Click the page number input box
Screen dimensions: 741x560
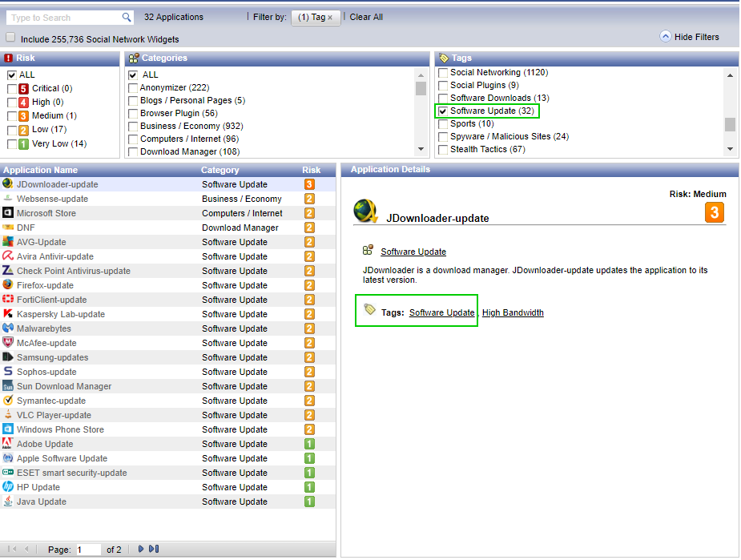[88, 549]
